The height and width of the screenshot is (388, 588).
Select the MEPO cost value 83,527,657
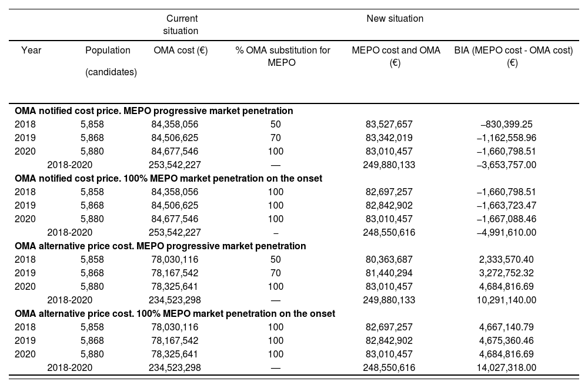pos(389,124)
